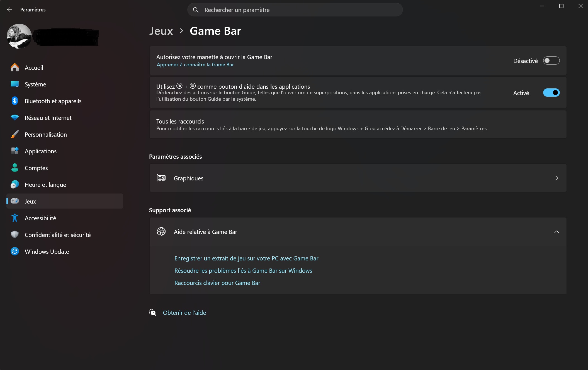Select Heure et langue sidebar item

pos(45,185)
